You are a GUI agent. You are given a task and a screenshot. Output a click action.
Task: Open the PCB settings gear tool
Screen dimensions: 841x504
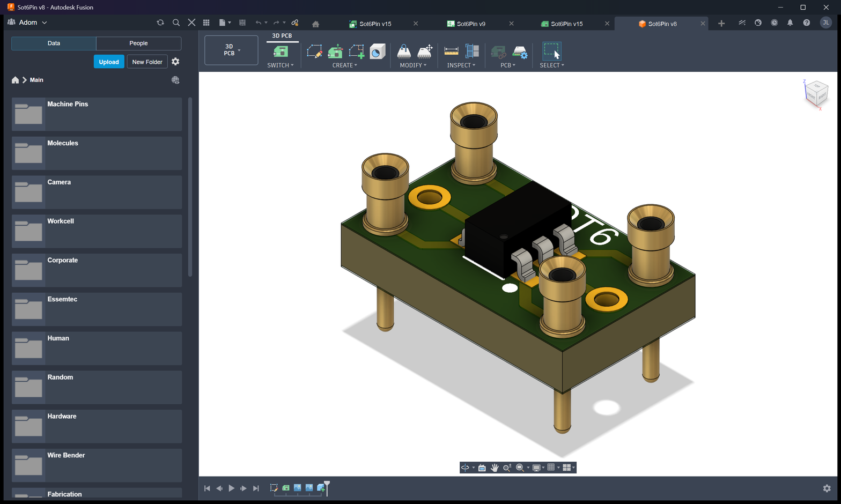(520, 52)
